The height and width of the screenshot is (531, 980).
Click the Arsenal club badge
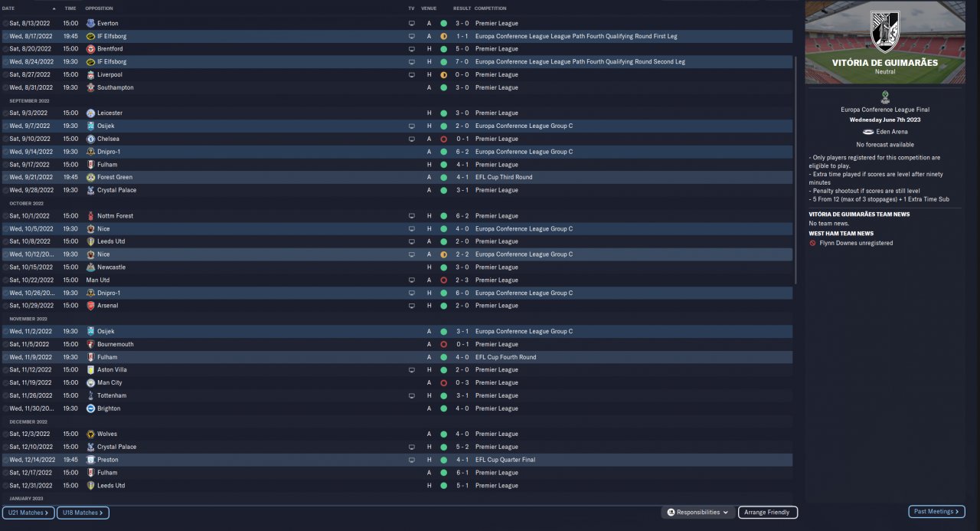[90, 306]
